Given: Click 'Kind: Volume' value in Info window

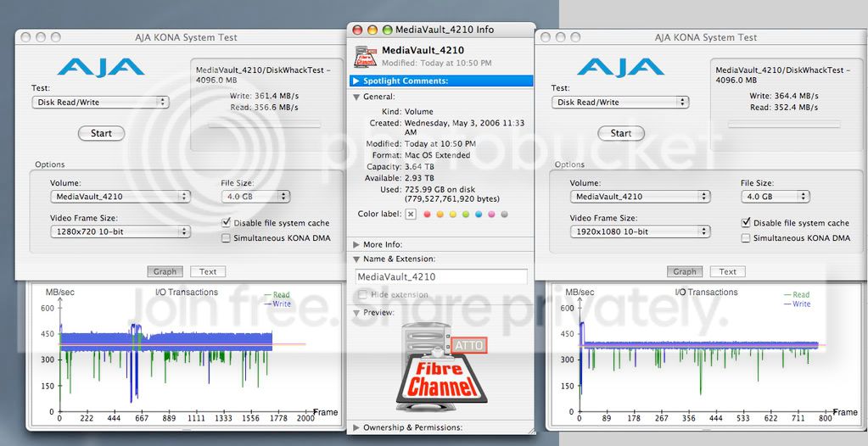Looking at the screenshot, I should pyautogui.click(x=419, y=112).
